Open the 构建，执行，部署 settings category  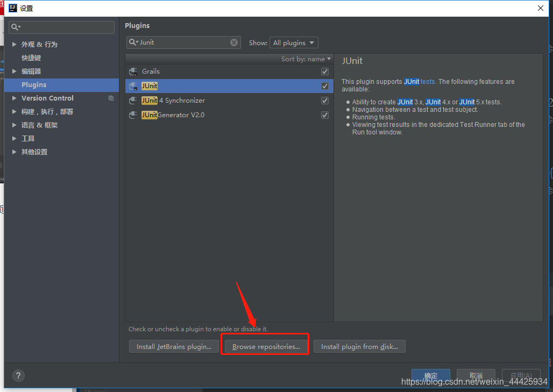pyautogui.click(x=47, y=112)
